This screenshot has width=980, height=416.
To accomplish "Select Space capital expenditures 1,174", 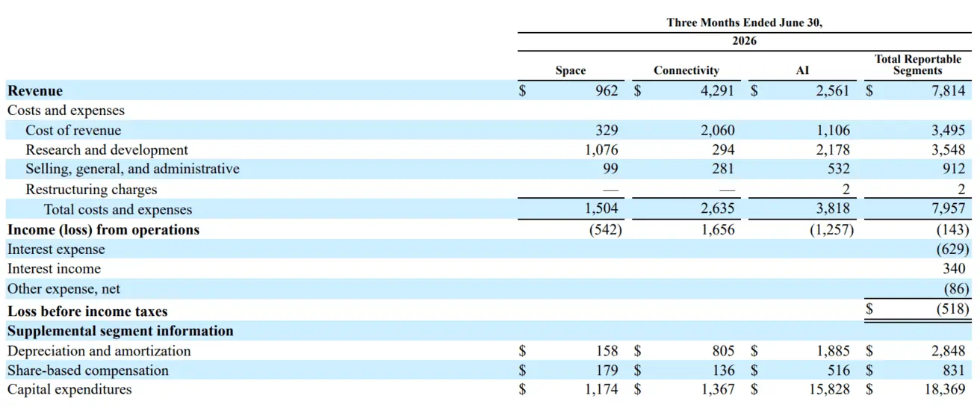I will [601, 390].
